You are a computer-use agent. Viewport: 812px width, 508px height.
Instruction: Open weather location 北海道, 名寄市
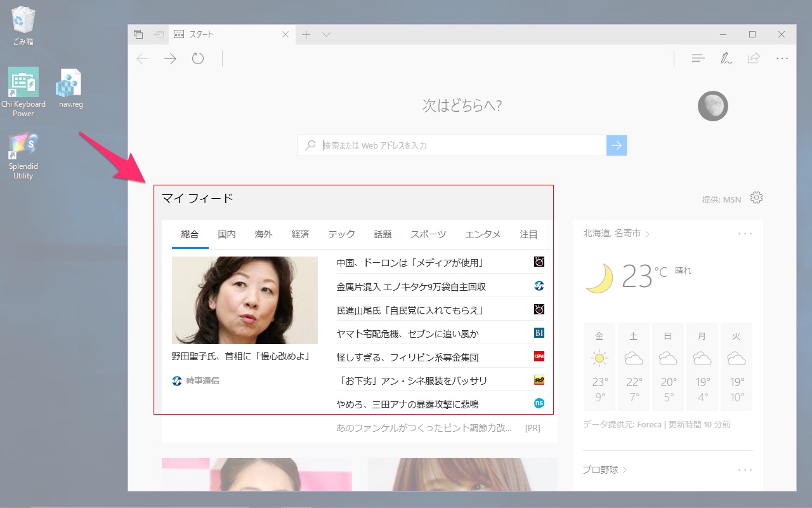[x=616, y=234]
